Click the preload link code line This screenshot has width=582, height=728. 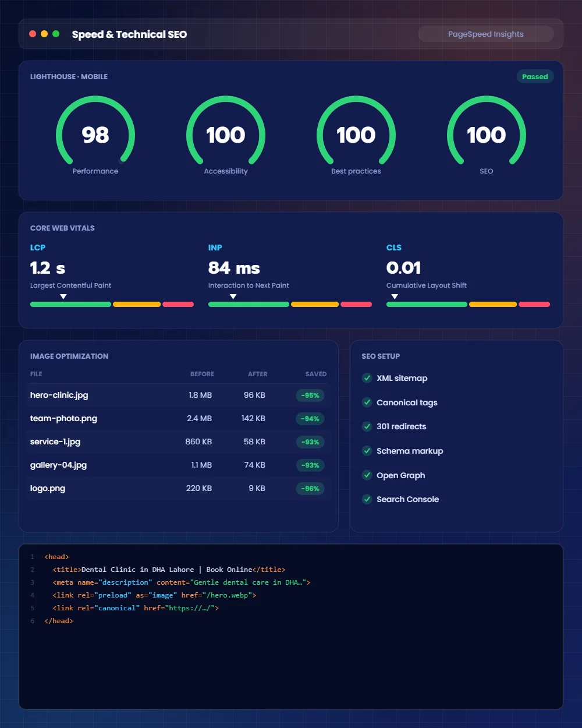[x=154, y=595]
